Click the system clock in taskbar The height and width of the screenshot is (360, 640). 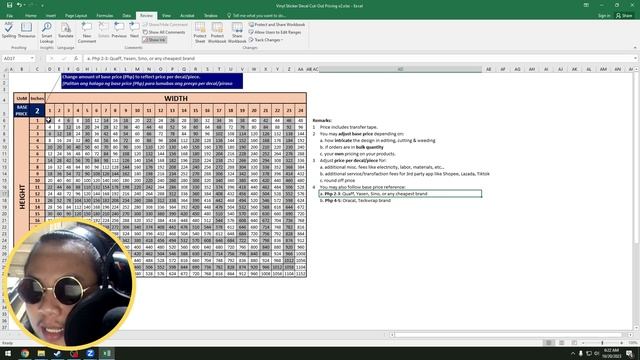click(x=611, y=353)
